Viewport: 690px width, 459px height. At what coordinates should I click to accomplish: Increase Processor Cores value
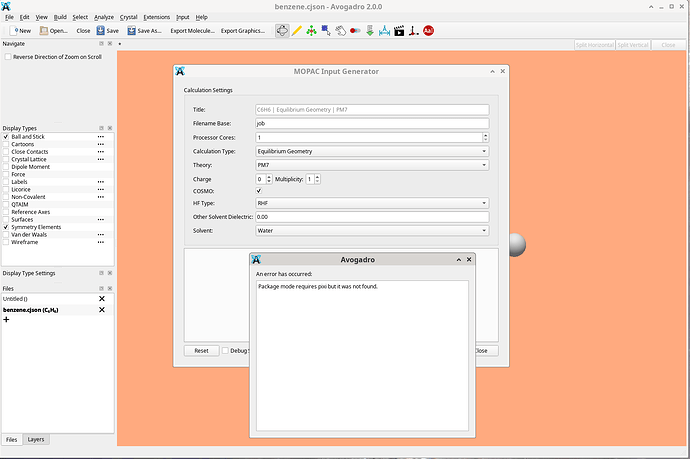485,136
